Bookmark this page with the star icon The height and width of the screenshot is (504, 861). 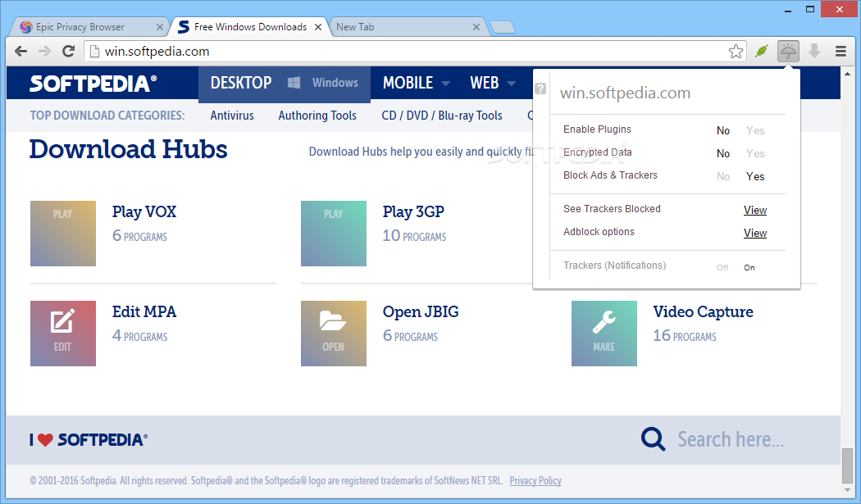click(736, 52)
